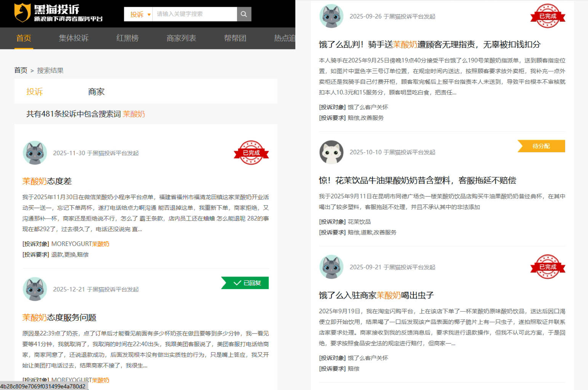Click the 首页 breadcrumb link
588x390 pixels.
pyautogui.click(x=21, y=70)
